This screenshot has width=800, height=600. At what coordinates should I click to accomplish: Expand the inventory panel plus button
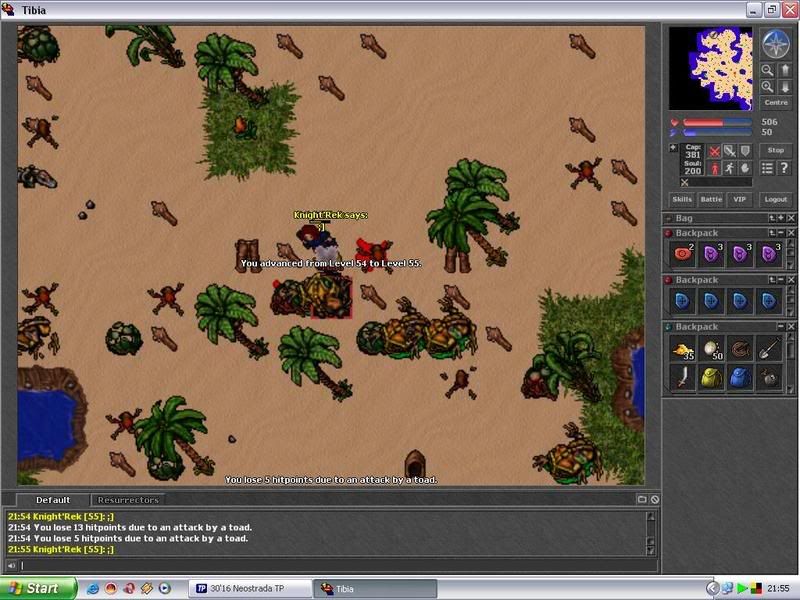pos(673,148)
